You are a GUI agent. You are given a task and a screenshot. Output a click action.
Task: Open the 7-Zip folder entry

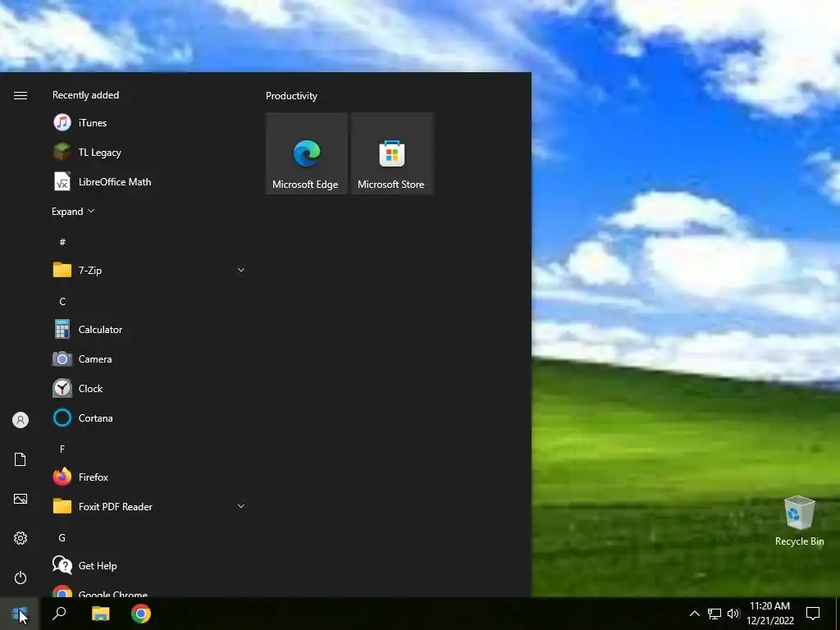tap(150, 270)
